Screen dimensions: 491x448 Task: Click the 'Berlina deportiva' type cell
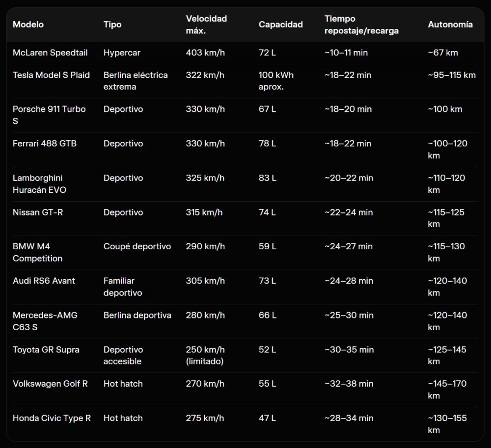click(x=137, y=316)
